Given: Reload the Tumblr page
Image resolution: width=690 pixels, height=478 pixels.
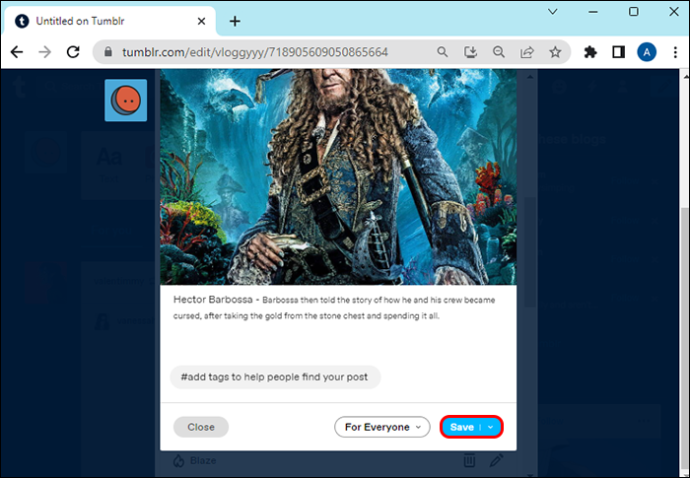Looking at the screenshot, I should click(73, 52).
